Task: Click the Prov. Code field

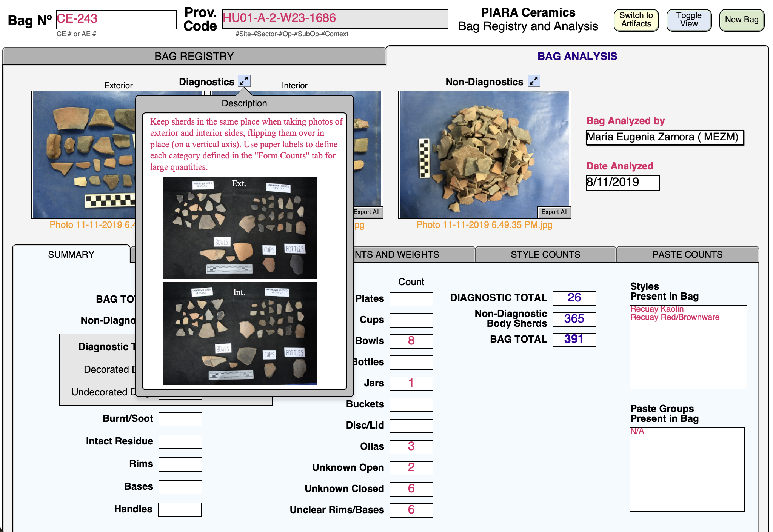Action: pyautogui.click(x=335, y=18)
